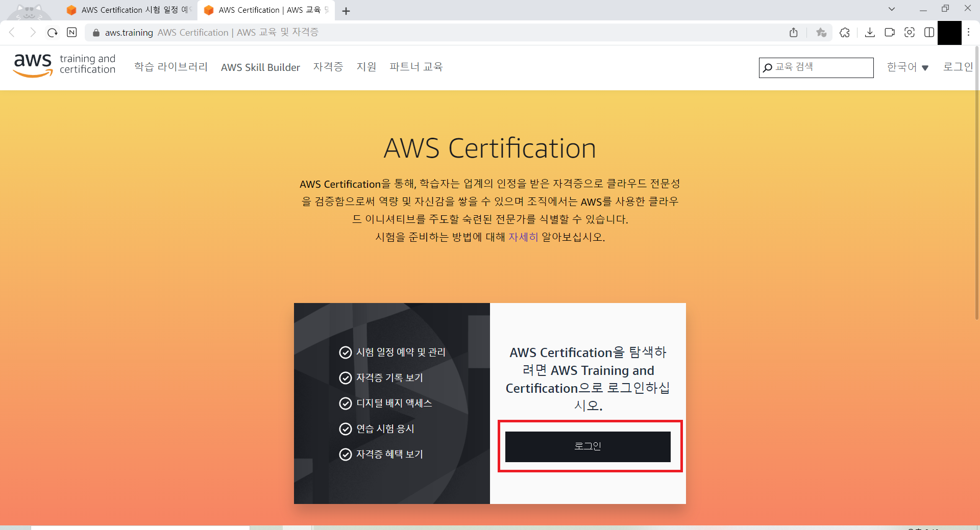This screenshot has height=530, width=980.
Task: Open the 지원 menu item
Action: (x=366, y=67)
